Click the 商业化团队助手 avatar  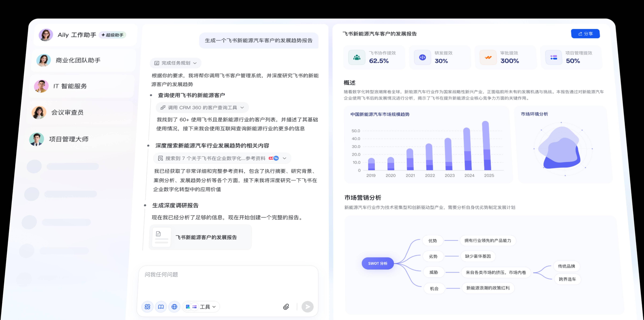(44, 60)
